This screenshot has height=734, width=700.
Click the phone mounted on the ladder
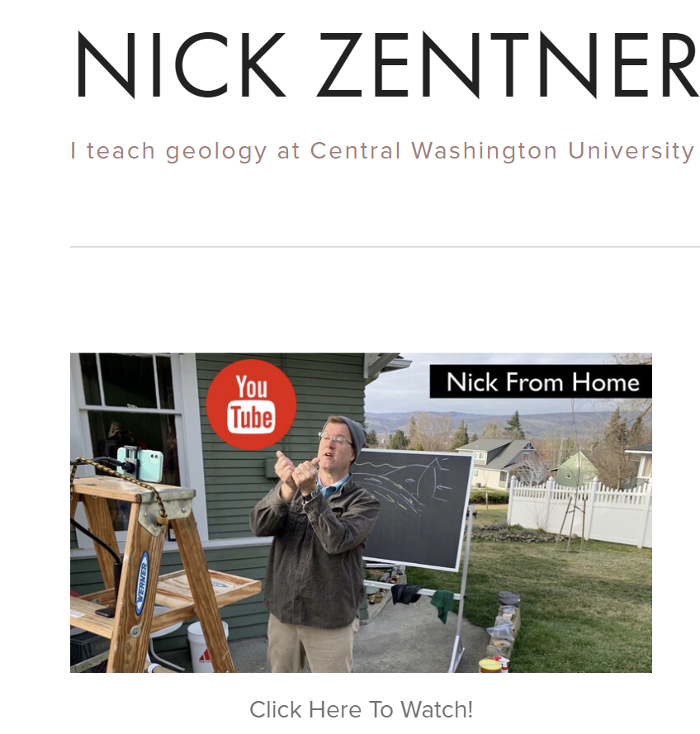click(140, 463)
